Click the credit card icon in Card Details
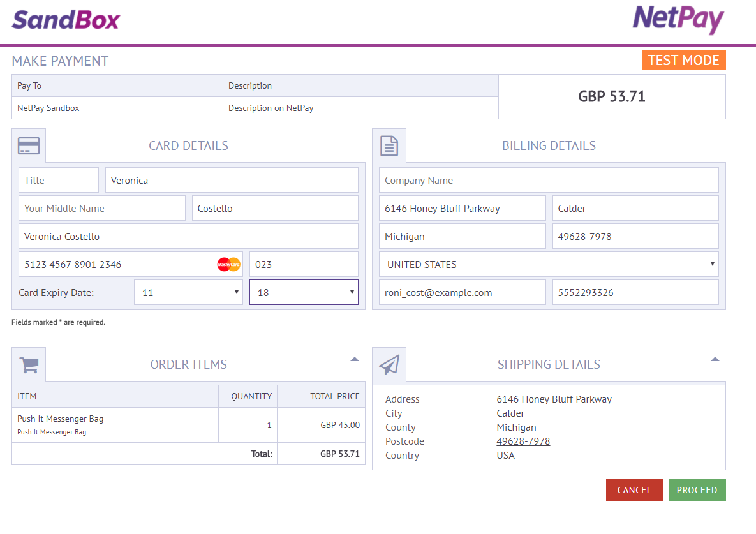756x534 pixels. (29, 145)
